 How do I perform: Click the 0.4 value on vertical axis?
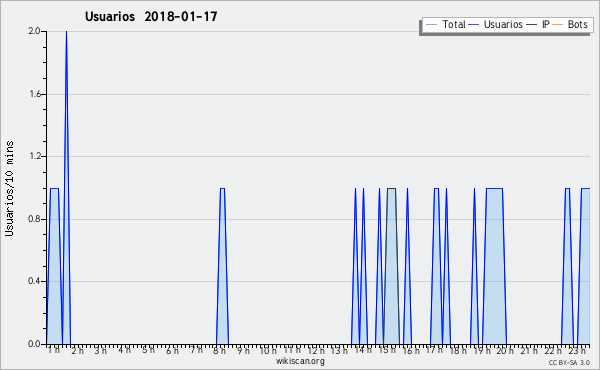[x=34, y=281]
